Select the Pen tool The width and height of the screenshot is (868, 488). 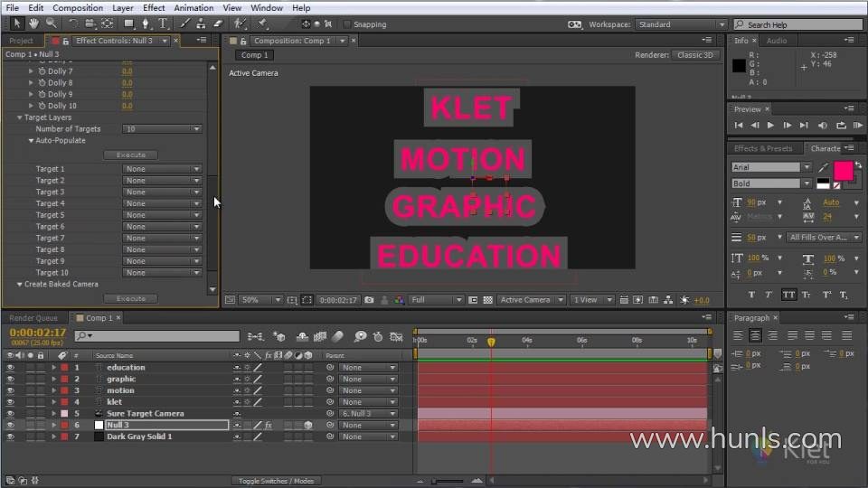146,23
